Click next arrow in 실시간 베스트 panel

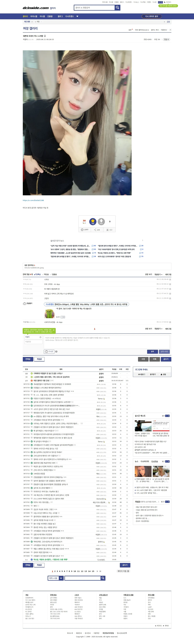click(x=169, y=416)
